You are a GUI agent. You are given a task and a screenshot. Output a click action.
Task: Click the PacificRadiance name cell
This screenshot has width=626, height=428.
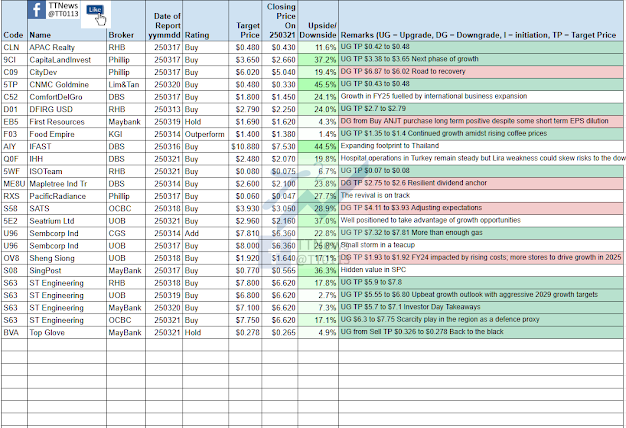tap(67, 196)
